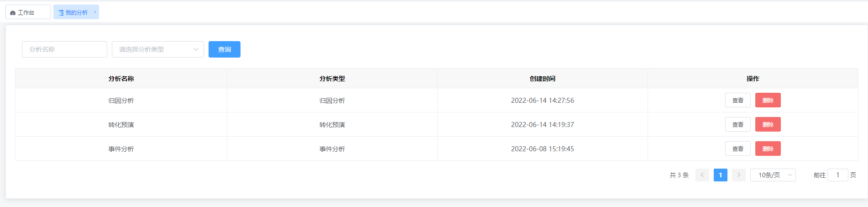View the 转化预演 record
Screen dimensions: 868x207
pos(738,124)
